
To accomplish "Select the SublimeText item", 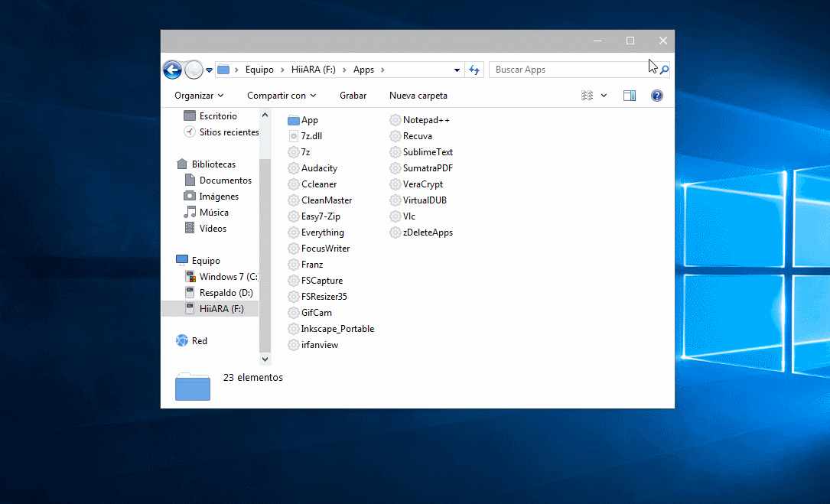I will 422,152.
